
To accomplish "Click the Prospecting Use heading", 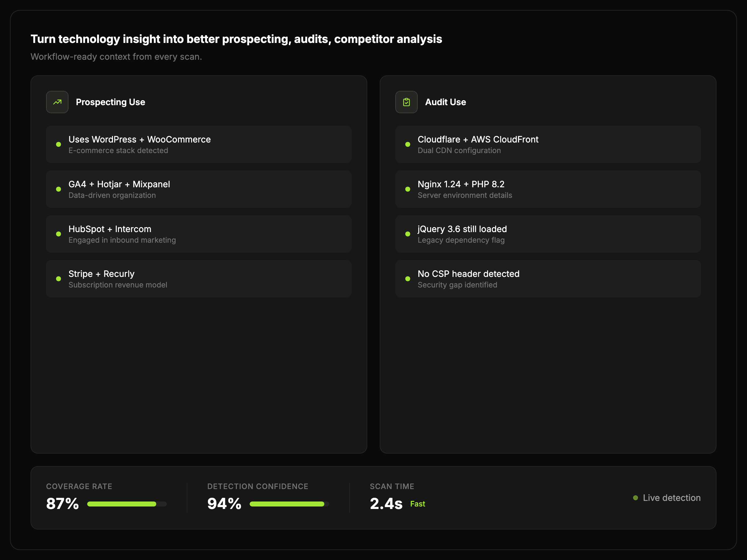I will tap(110, 102).
